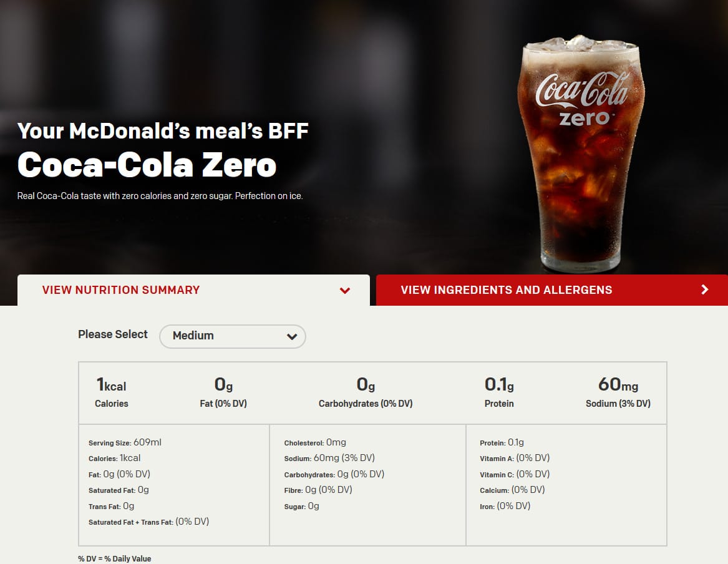
Task: Click the right arrow on ingredients banner
Action: (x=705, y=289)
